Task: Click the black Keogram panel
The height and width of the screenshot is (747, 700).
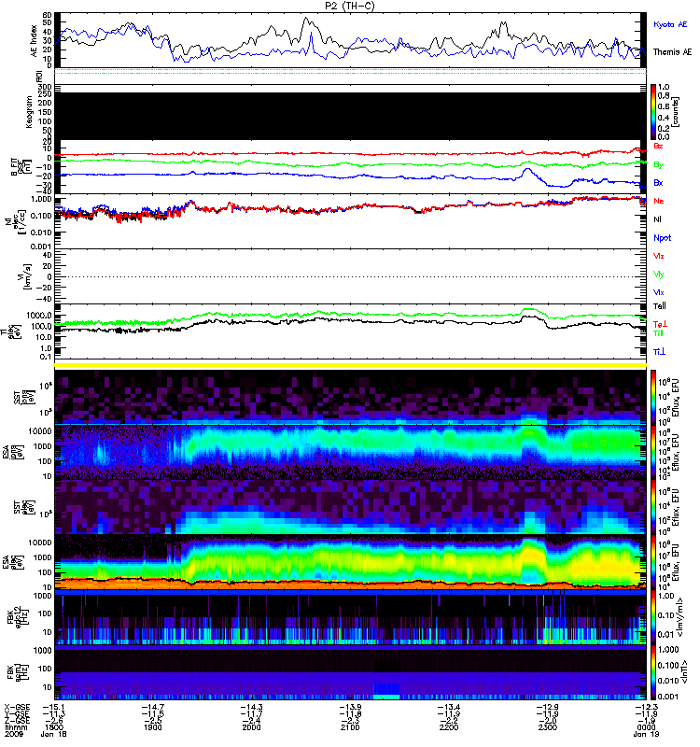Action: [350, 116]
